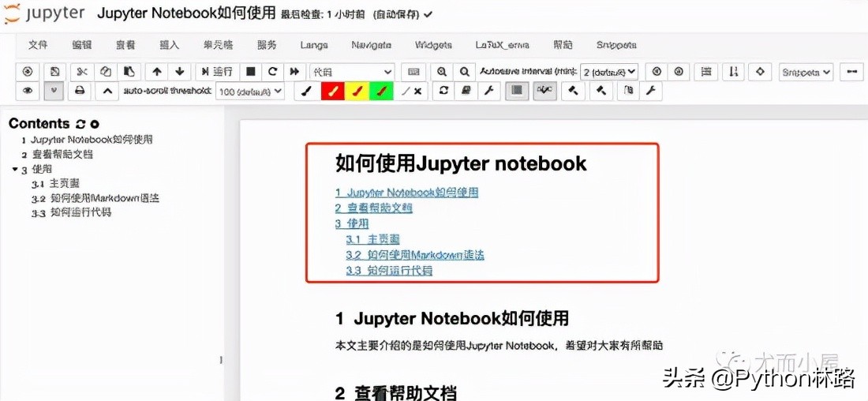Viewport: 868px width, 401px height.
Task: Click the copy cells toolbar icon
Action: coord(106,72)
